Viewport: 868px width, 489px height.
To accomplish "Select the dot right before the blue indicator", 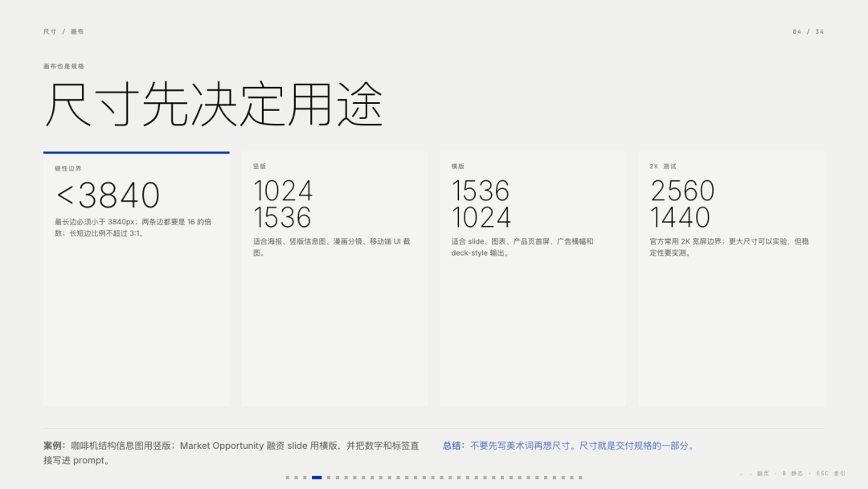I will coord(305,478).
